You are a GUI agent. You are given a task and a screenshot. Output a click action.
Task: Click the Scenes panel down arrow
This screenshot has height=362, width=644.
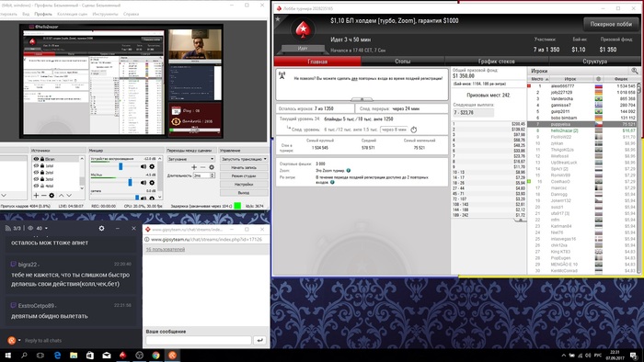click(x=4, y=196)
